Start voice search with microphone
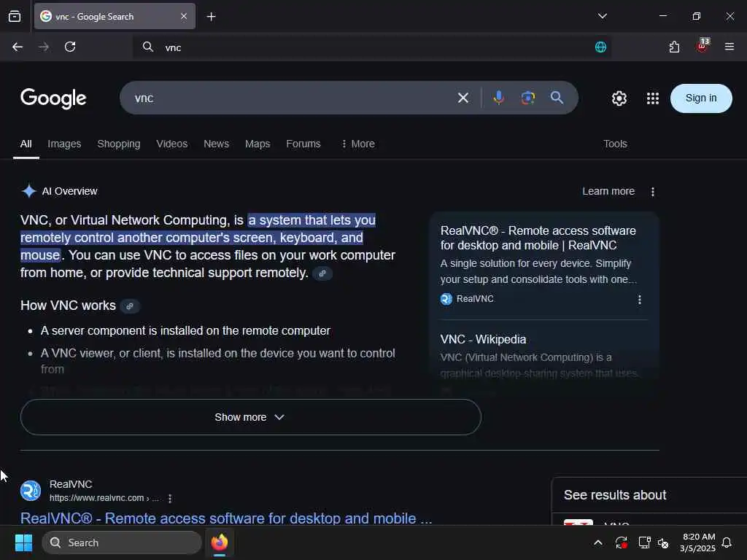Screen dimensions: 747x560 (498, 98)
